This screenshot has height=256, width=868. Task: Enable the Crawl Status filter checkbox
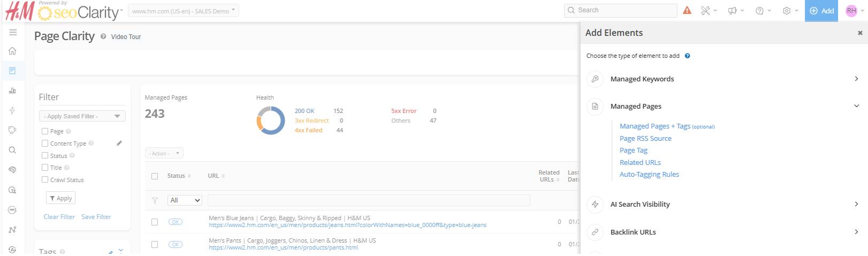45,180
